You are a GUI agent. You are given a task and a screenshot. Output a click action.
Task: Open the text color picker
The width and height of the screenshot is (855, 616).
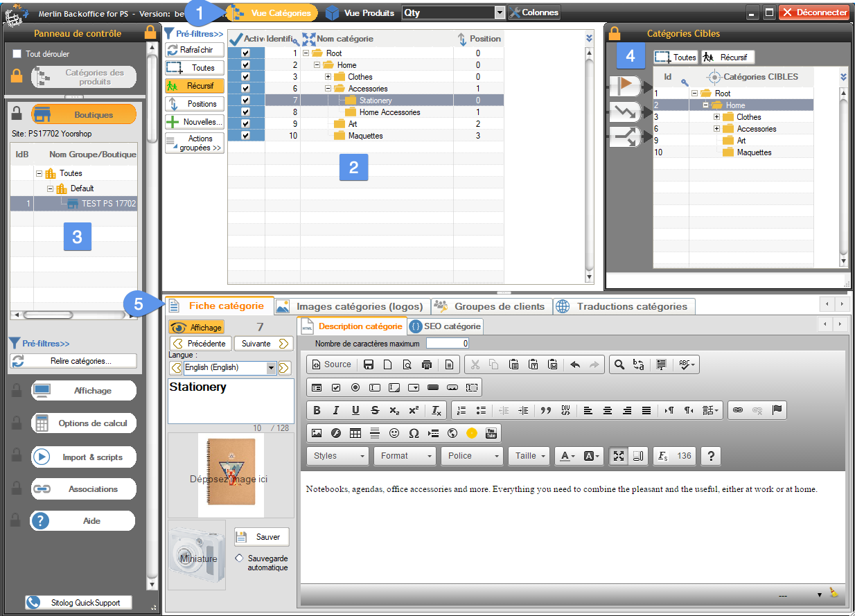pyautogui.click(x=567, y=456)
